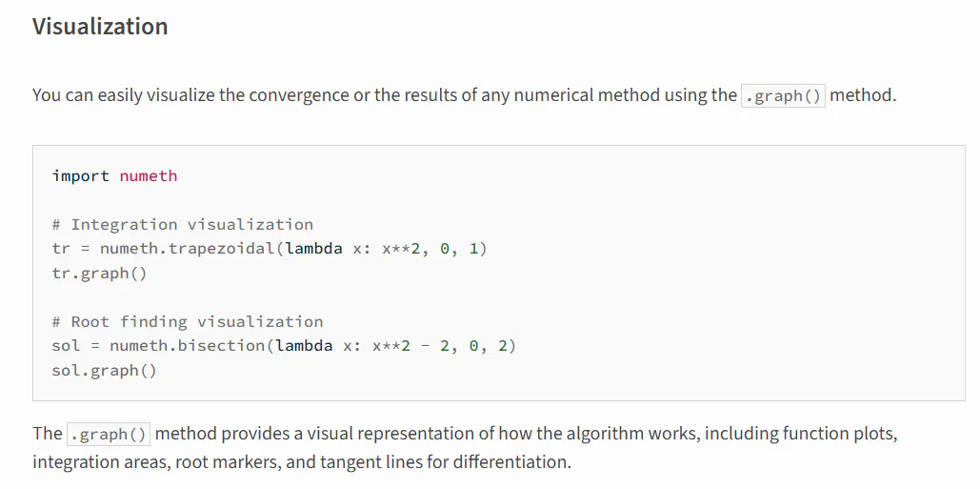Select the inline .graph() code in first paragraph
Screen dimensions: 980x489
783,96
